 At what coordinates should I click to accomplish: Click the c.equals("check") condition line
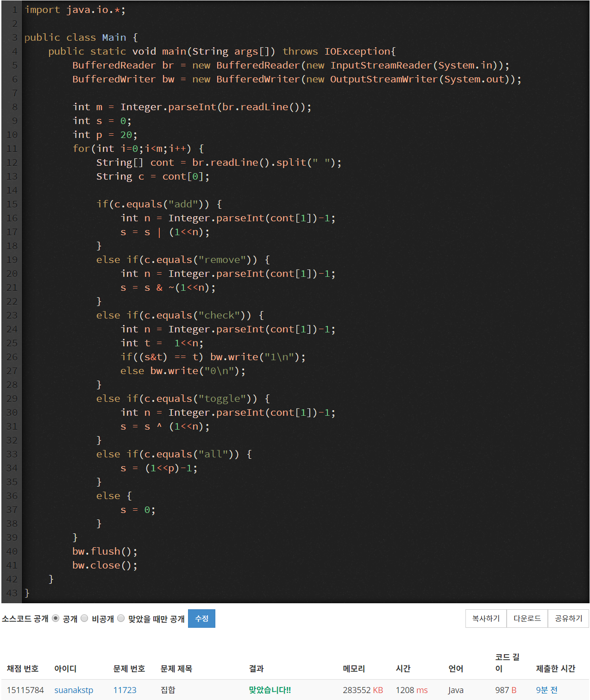click(180, 315)
